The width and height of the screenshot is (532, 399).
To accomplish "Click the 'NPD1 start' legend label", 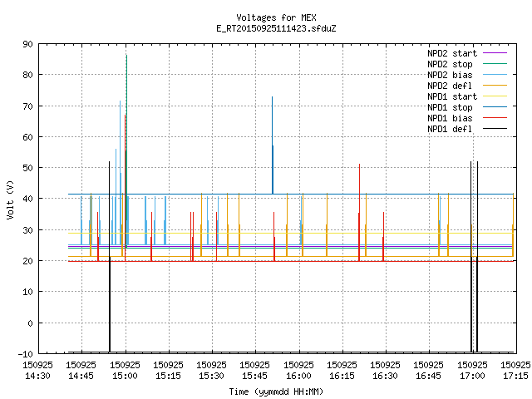I will [452, 96].
